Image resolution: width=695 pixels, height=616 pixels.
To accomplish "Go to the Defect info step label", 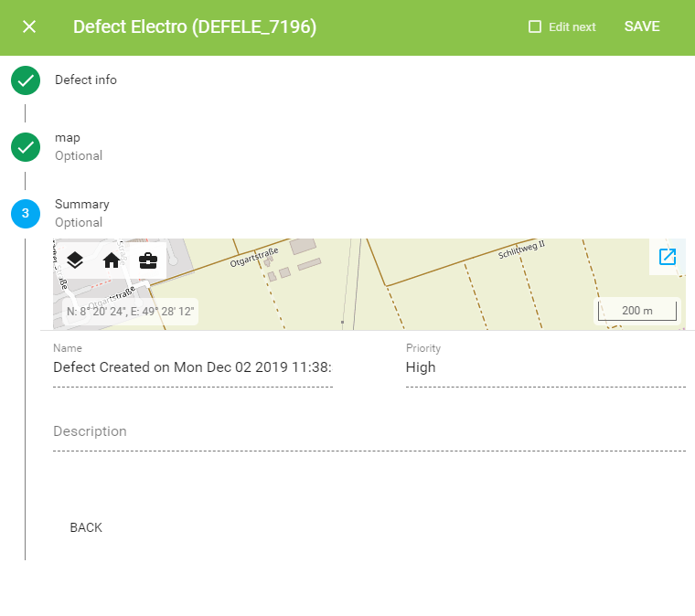I will (x=86, y=80).
